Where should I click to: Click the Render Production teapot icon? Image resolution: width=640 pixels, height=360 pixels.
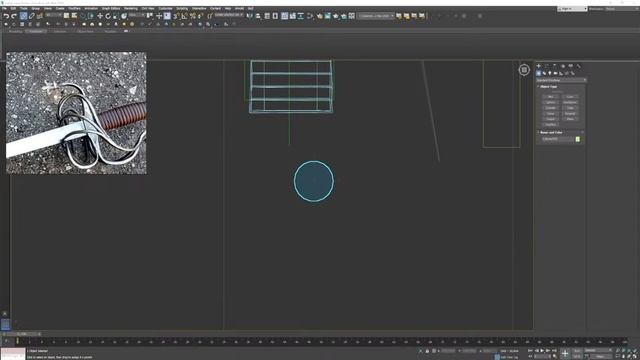tap(336, 16)
